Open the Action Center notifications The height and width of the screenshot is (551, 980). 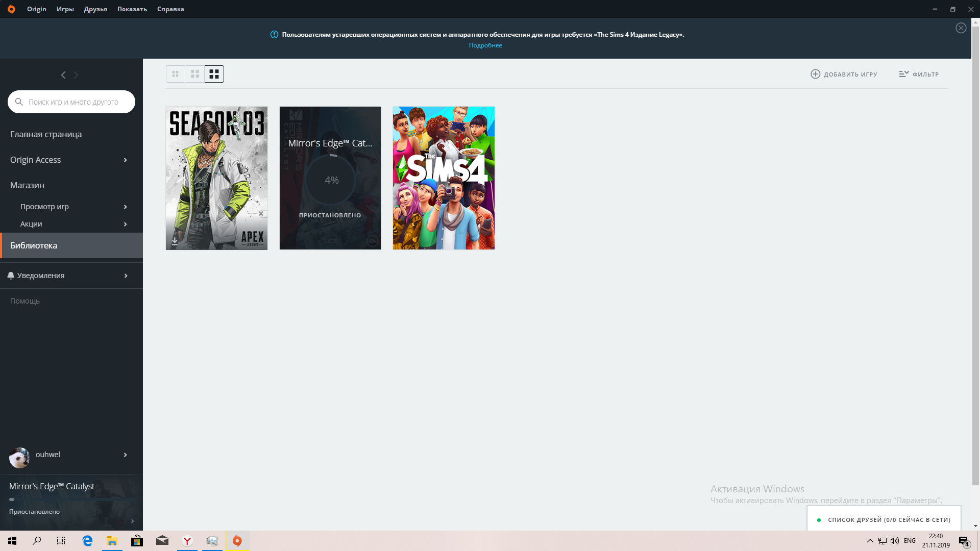(964, 541)
